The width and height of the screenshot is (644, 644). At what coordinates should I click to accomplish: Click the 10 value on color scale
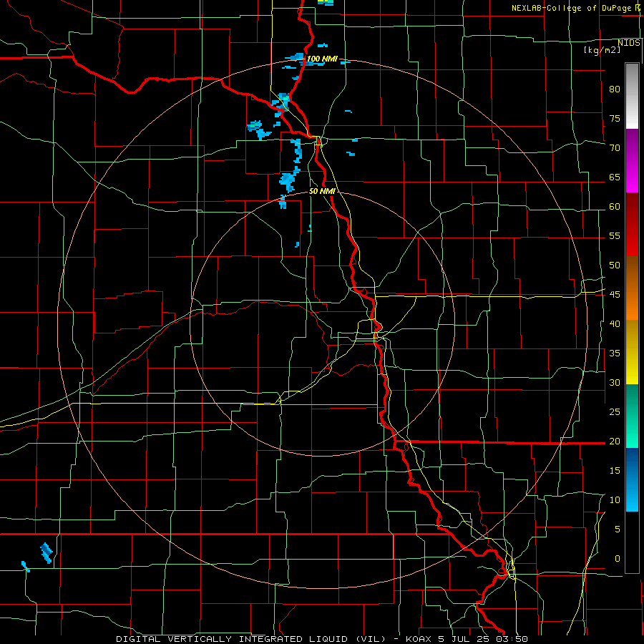click(615, 500)
